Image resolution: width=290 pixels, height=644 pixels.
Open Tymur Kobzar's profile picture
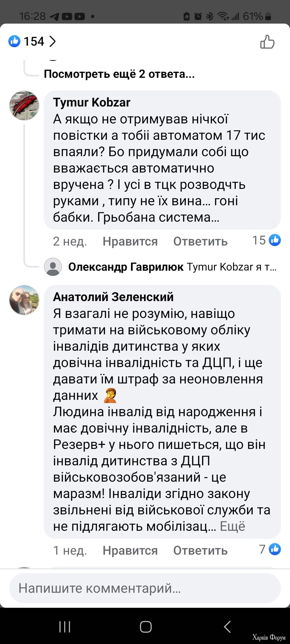point(24,106)
